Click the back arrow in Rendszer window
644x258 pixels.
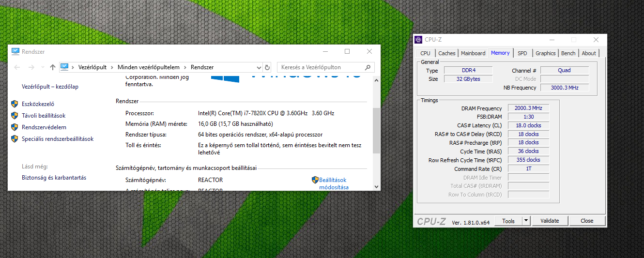pyautogui.click(x=17, y=67)
